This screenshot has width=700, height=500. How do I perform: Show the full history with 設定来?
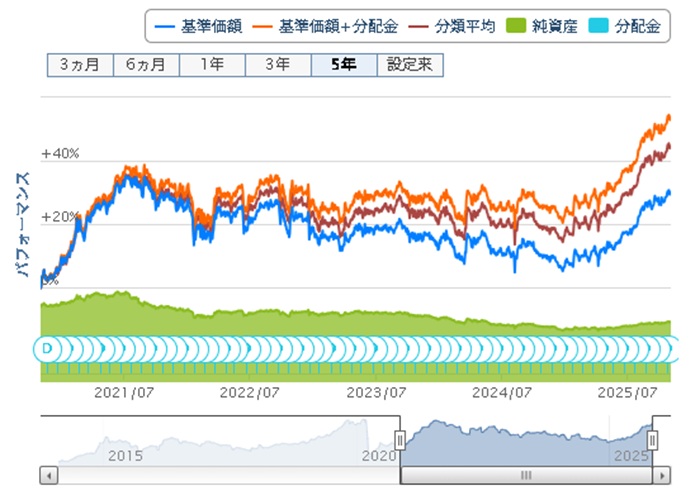click(x=410, y=65)
